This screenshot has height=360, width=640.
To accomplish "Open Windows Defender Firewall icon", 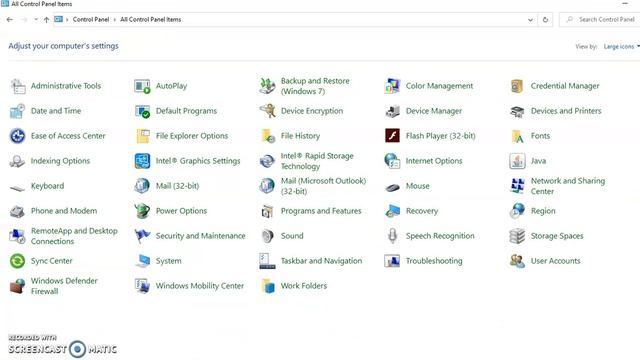I will [x=18, y=286].
